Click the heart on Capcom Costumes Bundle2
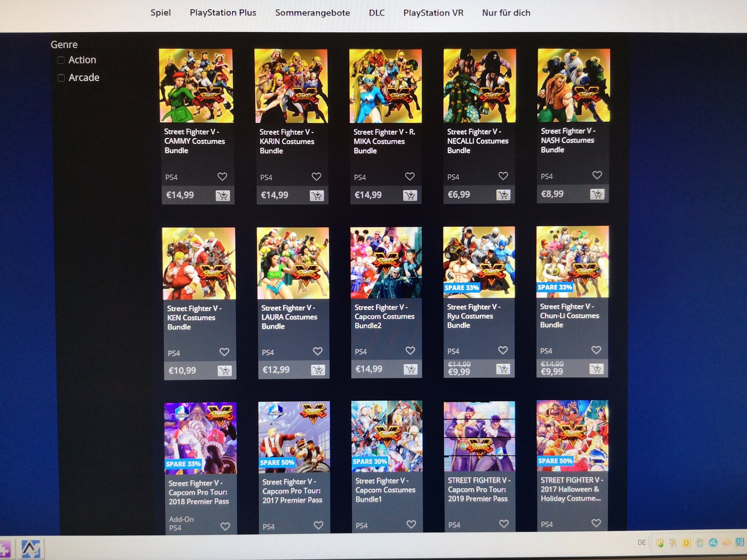This screenshot has height=560, width=747. click(410, 350)
